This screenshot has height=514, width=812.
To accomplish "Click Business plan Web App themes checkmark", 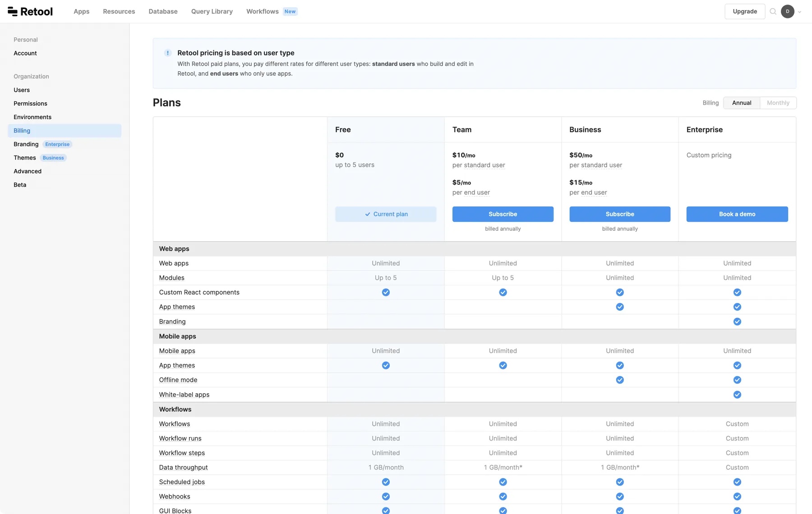I will pos(620,307).
